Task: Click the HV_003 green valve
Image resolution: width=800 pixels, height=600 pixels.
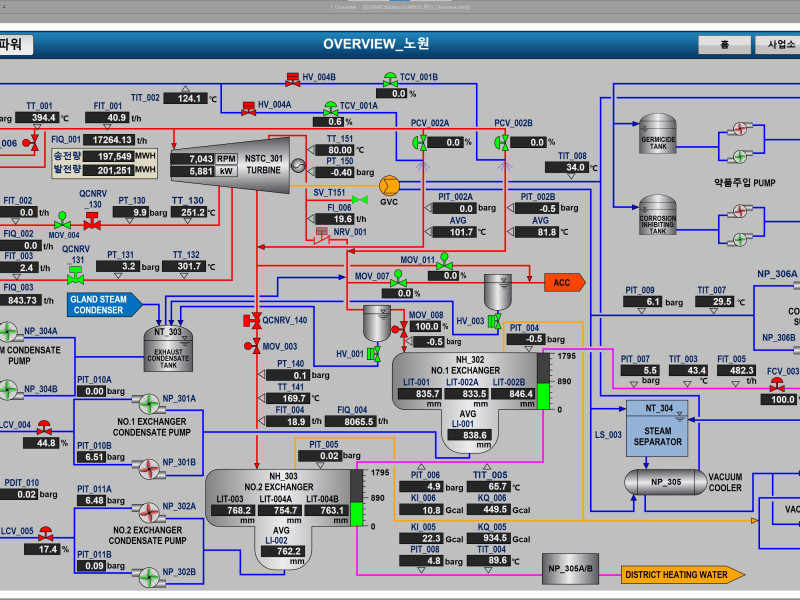Action: point(494,321)
